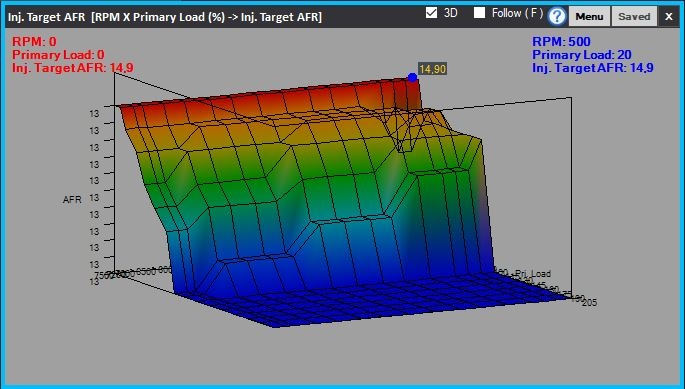Click the red Primary Load: 0 readout

58,55
